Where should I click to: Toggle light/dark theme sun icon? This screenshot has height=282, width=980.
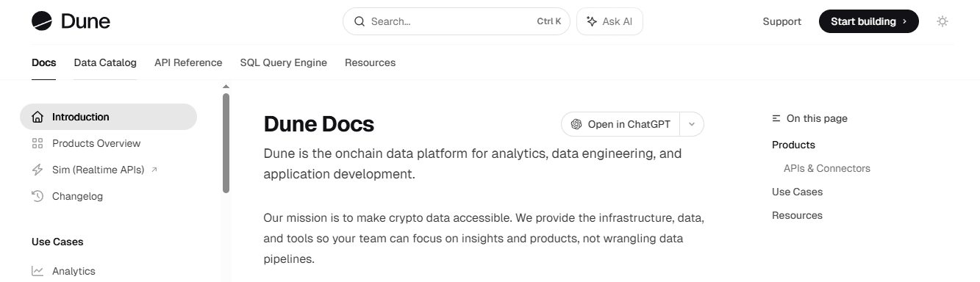943,21
